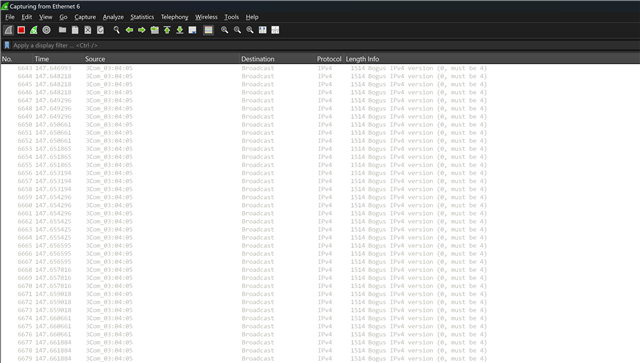The width and height of the screenshot is (640, 363).
Task: Click the Wireshark fin icon in title bar
Action: coord(4,6)
